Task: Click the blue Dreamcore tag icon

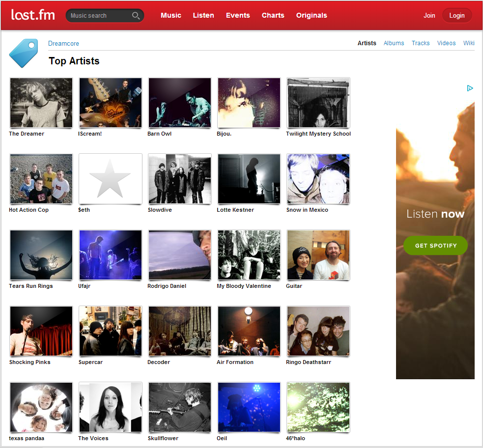Action: (x=24, y=53)
